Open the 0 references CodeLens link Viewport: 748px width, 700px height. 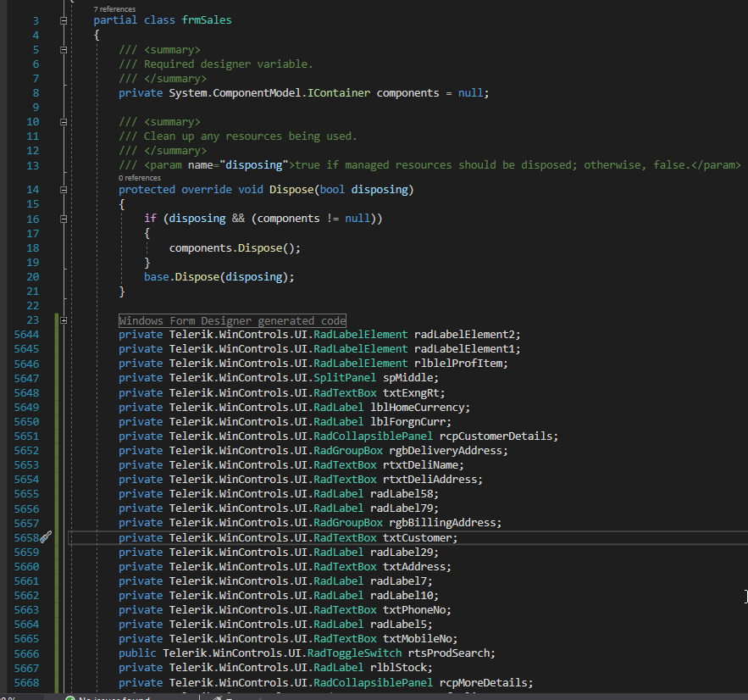click(140, 178)
